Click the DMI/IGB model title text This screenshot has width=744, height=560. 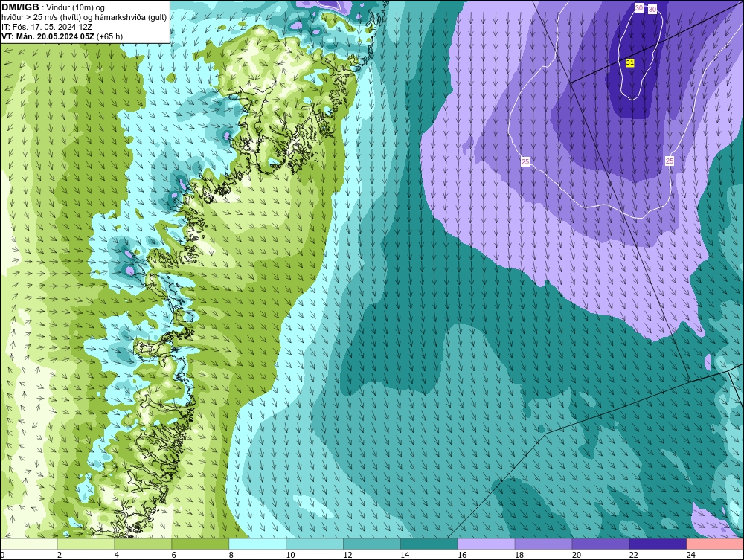[x=20, y=7]
